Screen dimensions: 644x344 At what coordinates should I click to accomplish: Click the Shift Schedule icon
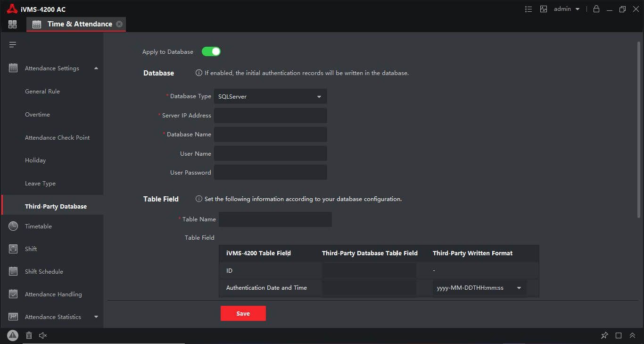13,271
